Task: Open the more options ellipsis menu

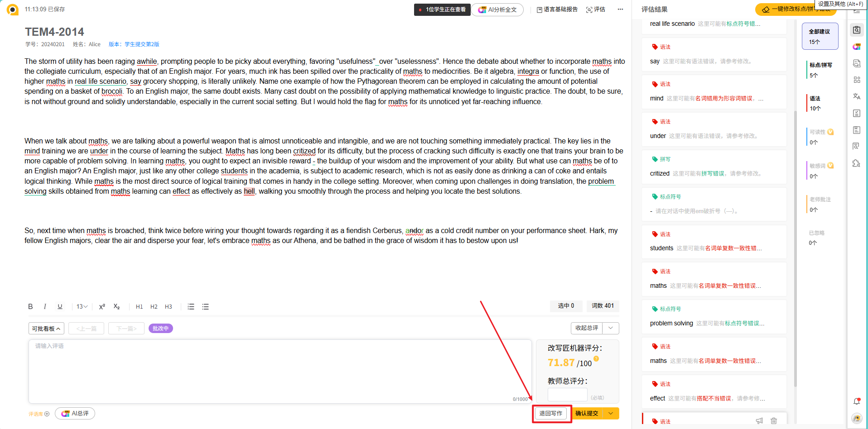Action: [620, 10]
